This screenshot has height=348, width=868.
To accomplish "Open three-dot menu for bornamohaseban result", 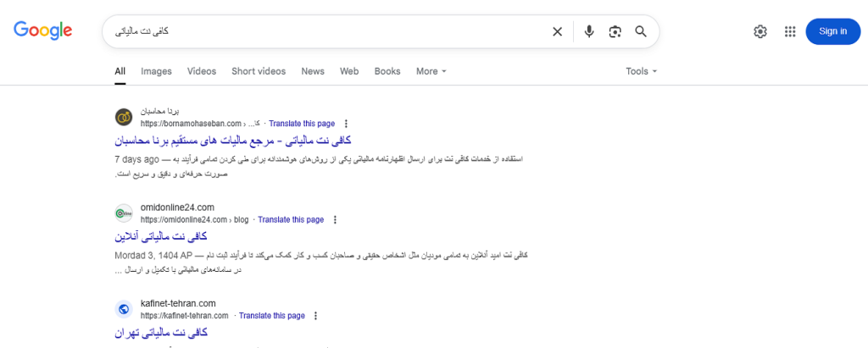I will 347,124.
